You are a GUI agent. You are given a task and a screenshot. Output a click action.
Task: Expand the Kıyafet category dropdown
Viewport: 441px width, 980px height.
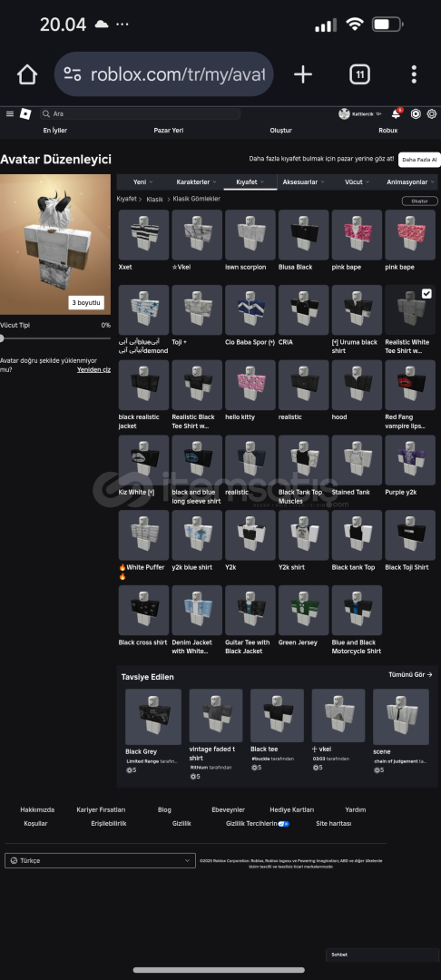click(x=250, y=181)
